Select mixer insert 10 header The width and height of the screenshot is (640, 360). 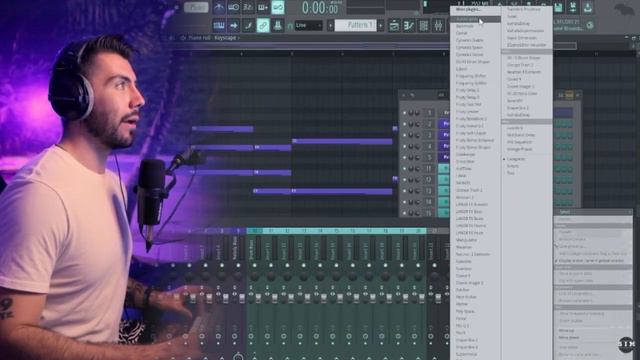255,231
